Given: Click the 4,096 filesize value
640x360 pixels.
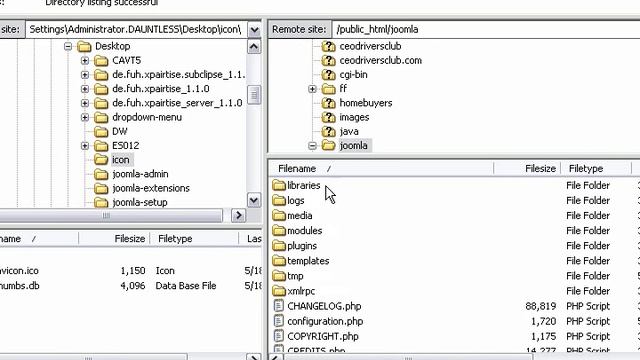Looking at the screenshot, I should (x=133, y=286).
